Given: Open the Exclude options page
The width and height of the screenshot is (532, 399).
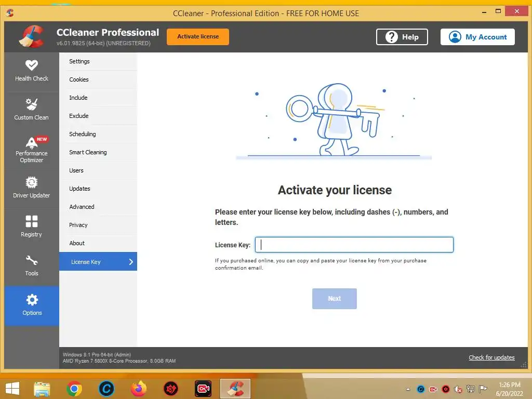Looking at the screenshot, I should (x=98, y=116).
